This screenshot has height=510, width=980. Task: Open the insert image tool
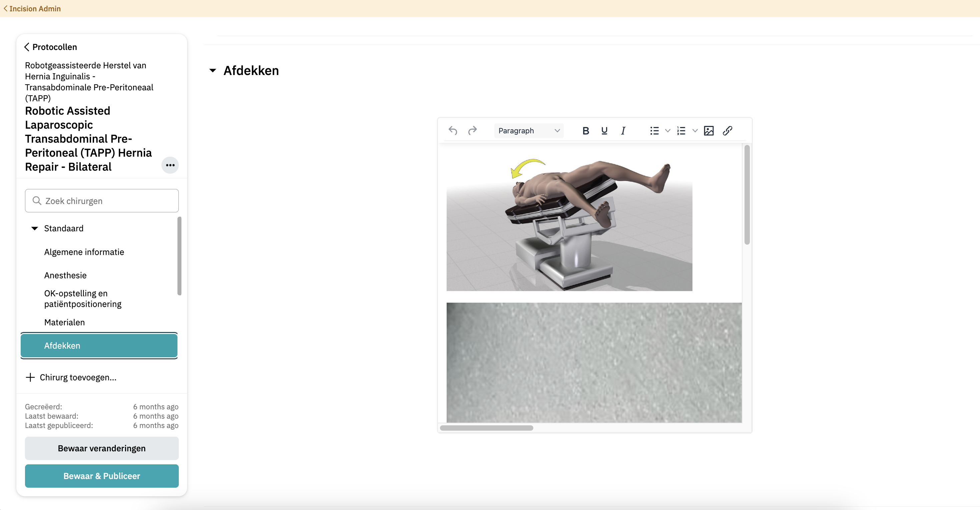coord(708,130)
